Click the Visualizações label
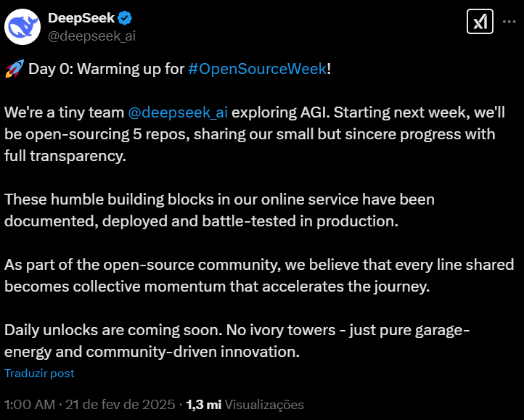 coord(264,405)
